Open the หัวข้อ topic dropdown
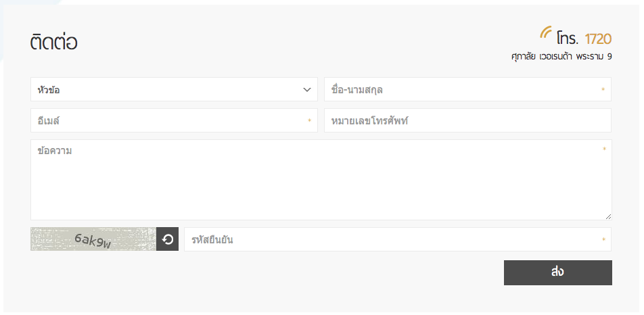Screen dimensions: 644x315 click(x=174, y=89)
